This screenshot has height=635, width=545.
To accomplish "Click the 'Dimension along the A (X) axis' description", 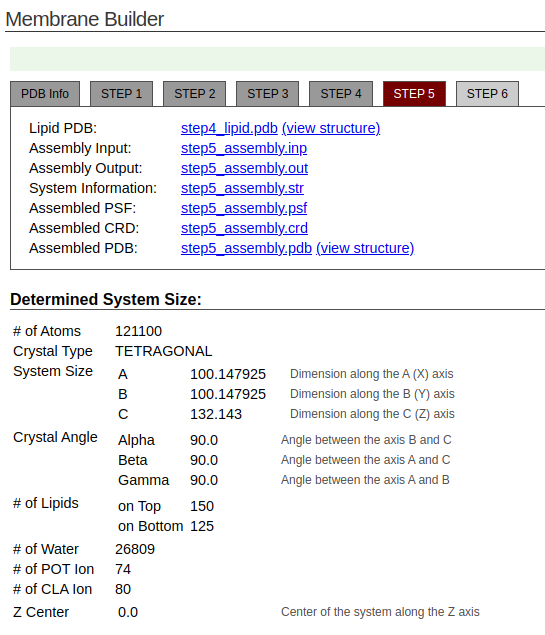I will point(372,374).
